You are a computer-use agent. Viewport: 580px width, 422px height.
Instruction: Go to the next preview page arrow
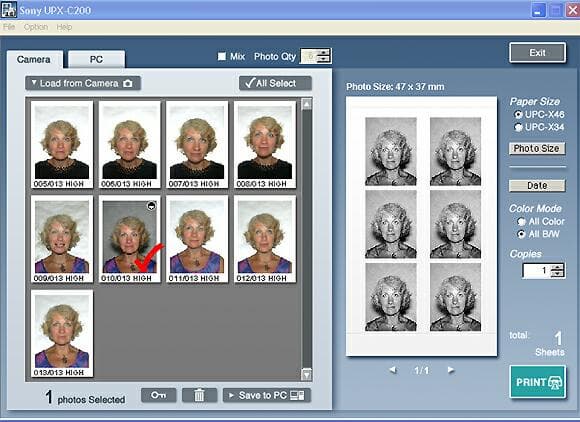[x=451, y=369]
